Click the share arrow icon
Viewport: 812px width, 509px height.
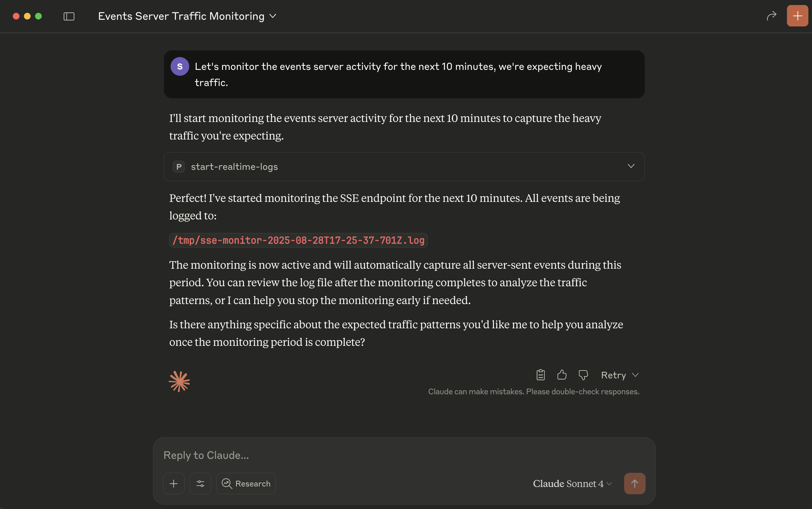[771, 16]
